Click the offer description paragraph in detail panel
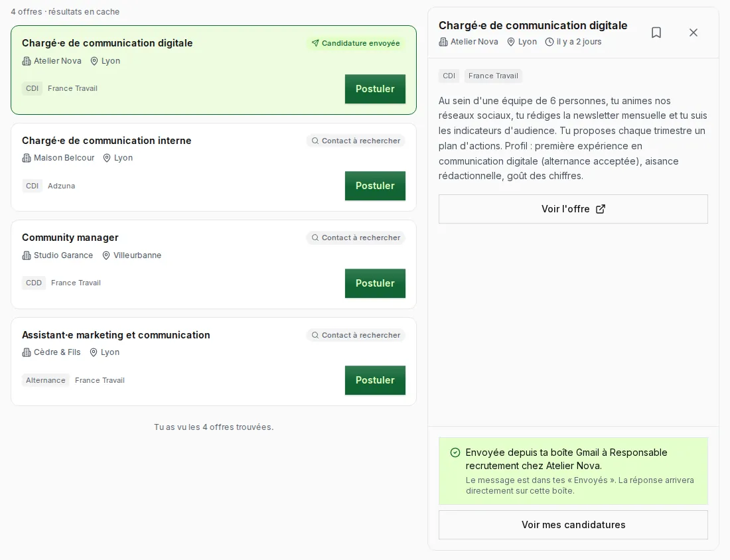The height and width of the screenshot is (560, 730). pos(573,138)
